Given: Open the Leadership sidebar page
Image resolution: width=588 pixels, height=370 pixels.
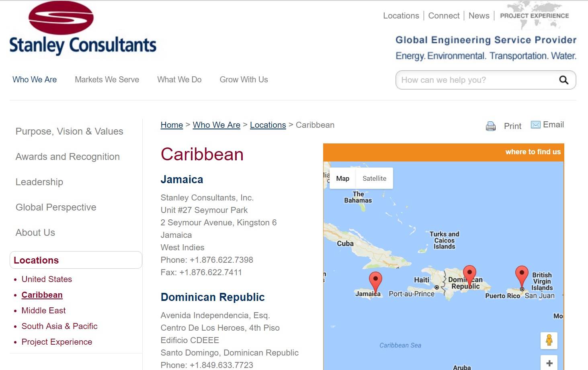Looking at the screenshot, I should (x=39, y=182).
